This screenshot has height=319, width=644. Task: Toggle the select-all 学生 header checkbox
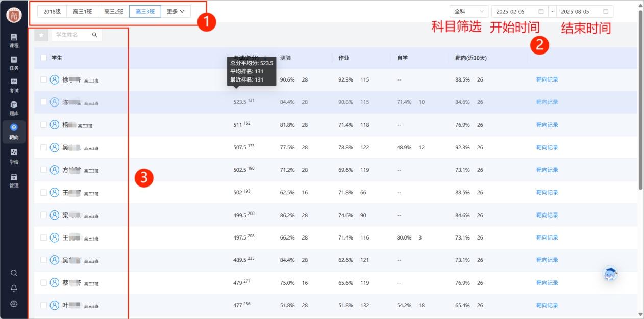43,58
